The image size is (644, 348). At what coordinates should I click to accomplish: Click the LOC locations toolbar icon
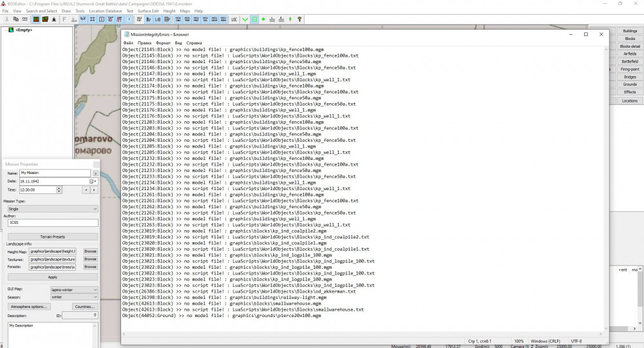point(234,19)
